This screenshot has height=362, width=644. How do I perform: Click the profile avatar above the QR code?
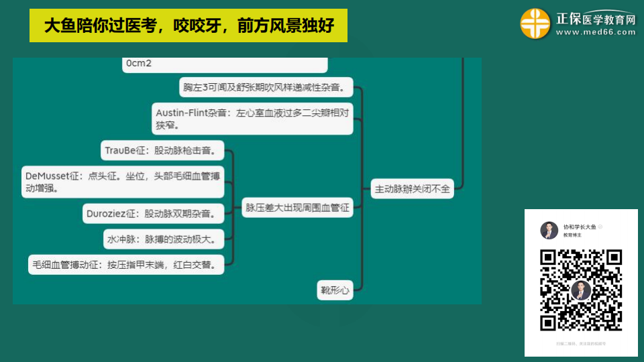(549, 231)
